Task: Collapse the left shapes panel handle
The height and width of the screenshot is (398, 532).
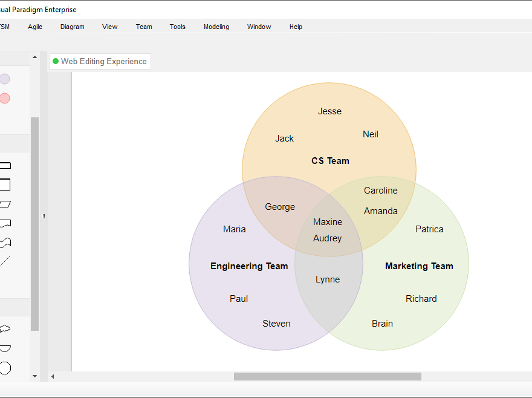Action: (43, 217)
